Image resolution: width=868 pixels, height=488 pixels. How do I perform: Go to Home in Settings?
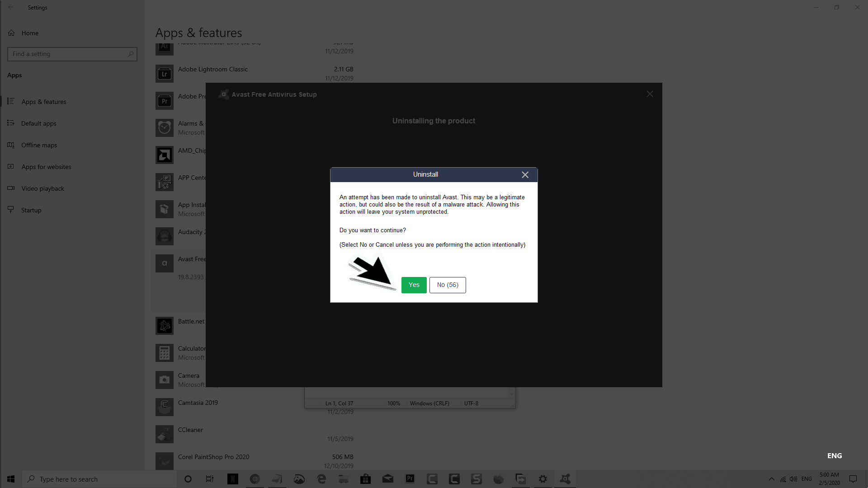click(x=30, y=33)
